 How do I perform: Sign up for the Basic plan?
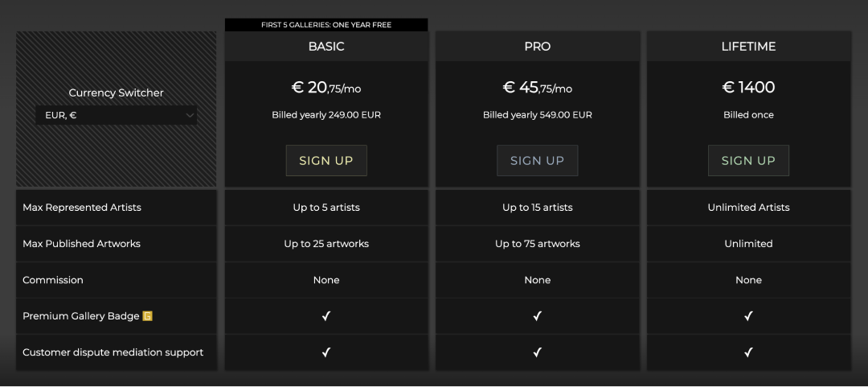click(326, 160)
